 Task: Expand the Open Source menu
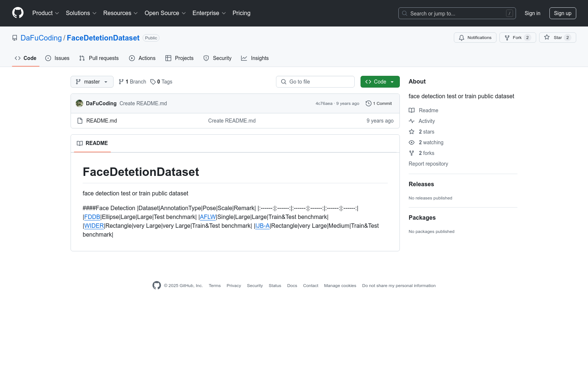pos(165,13)
